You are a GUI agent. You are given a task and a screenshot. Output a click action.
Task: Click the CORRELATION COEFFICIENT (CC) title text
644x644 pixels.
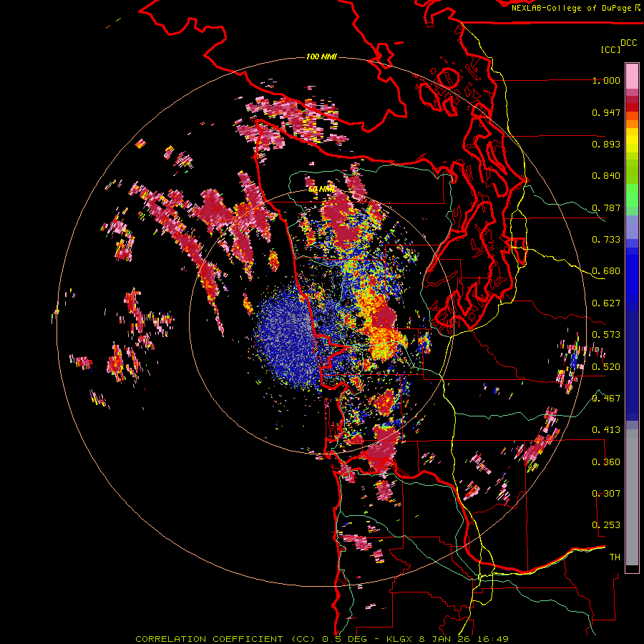[225, 639]
